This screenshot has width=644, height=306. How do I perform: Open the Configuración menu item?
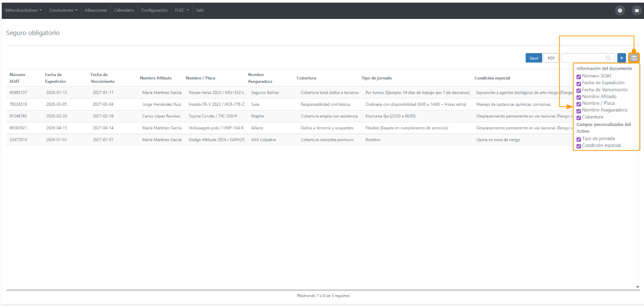154,10
